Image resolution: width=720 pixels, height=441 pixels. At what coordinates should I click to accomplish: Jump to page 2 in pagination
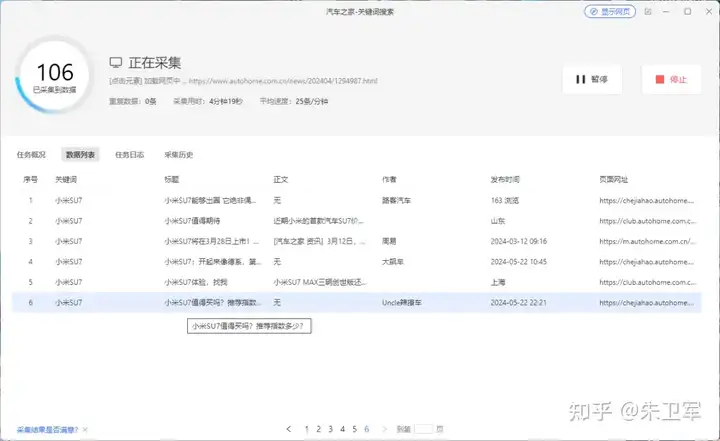(x=318, y=429)
